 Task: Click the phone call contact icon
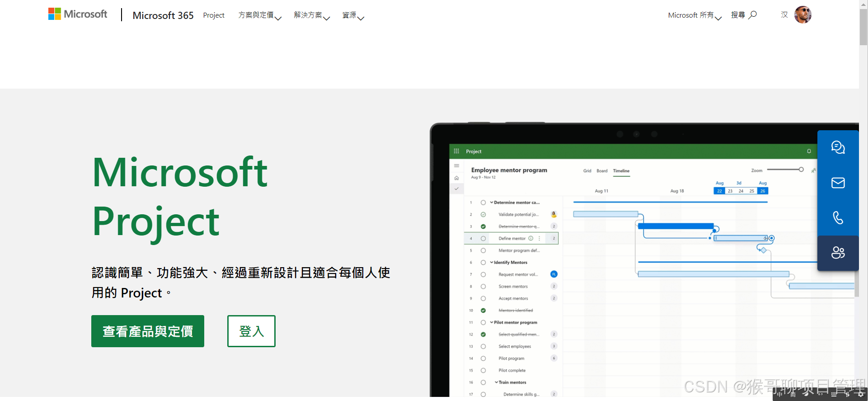pyautogui.click(x=838, y=218)
